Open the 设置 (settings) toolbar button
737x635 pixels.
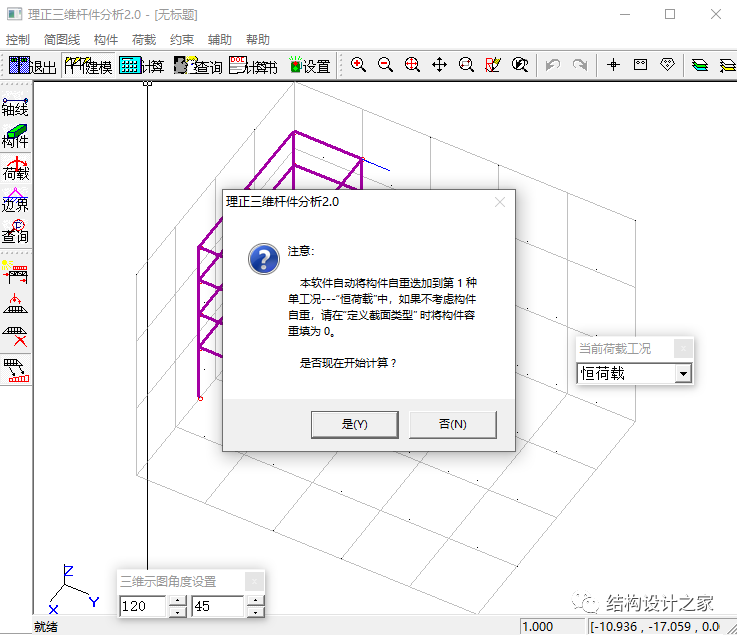point(309,65)
